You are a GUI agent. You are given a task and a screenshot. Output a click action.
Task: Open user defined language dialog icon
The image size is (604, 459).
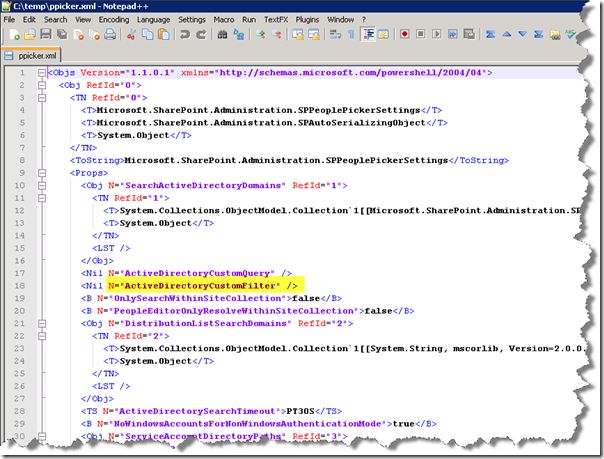tap(383, 35)
